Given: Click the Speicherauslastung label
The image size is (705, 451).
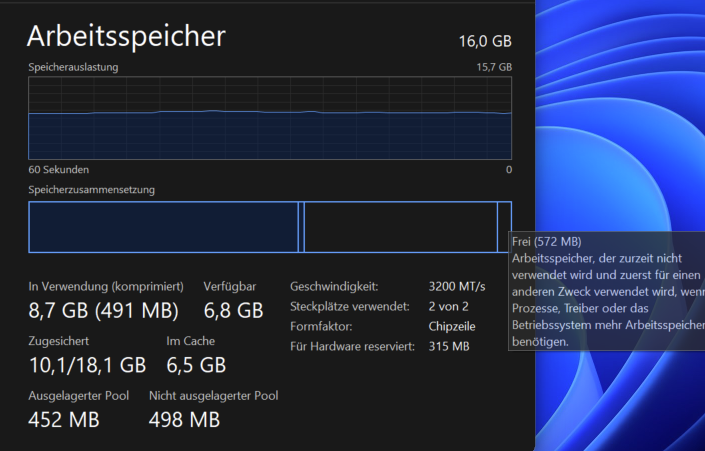Looking at the screenshot, I should (x=73, y=67).
